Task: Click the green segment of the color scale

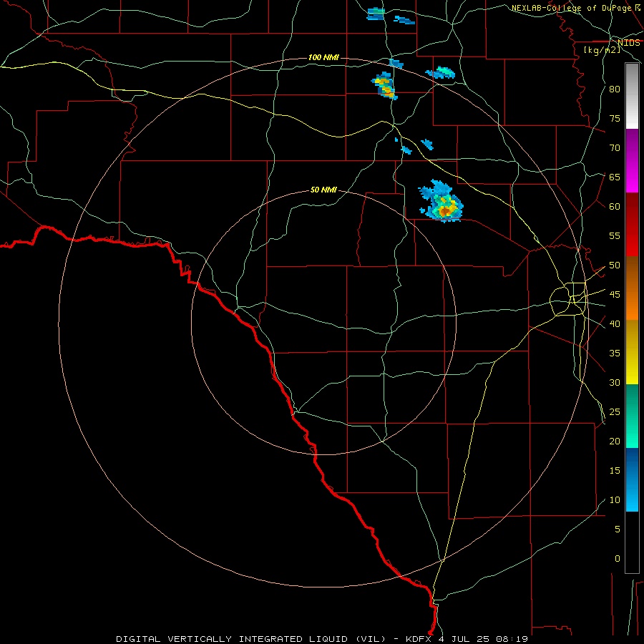Action: [x=632, y=416]
